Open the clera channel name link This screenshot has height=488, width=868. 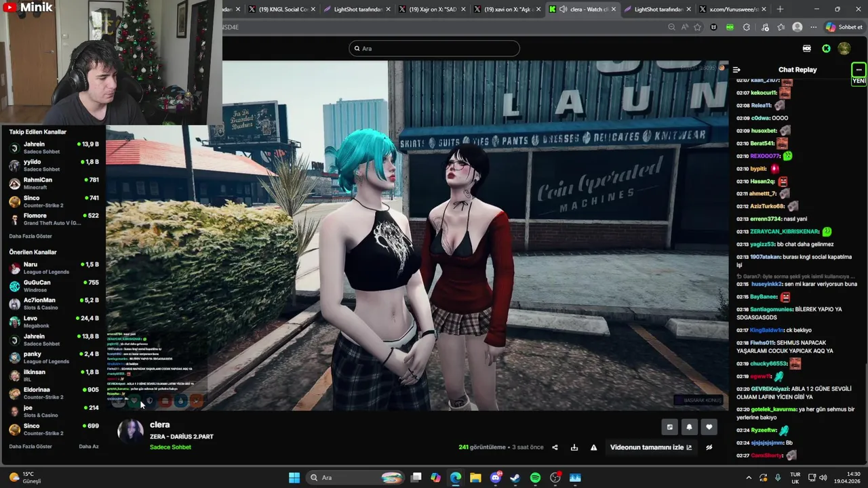pos(160,425)
